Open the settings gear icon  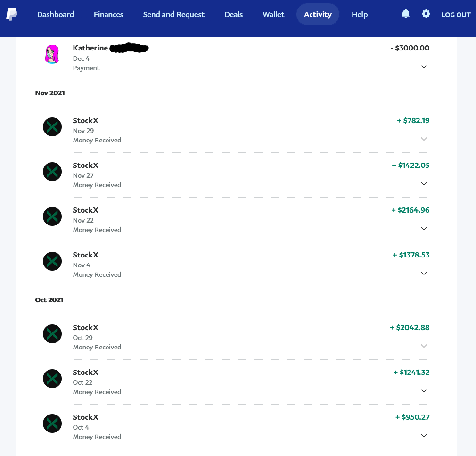coord(426,14)
